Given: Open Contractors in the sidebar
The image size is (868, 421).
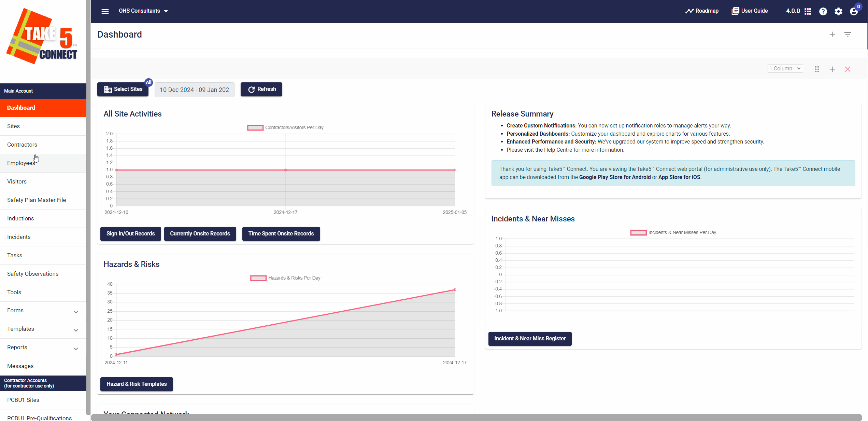Looking at the screenshot, I should click(x=43, y=145).
